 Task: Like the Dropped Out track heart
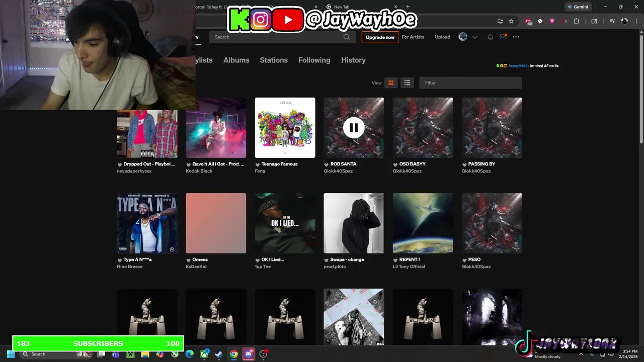[120, 164]
